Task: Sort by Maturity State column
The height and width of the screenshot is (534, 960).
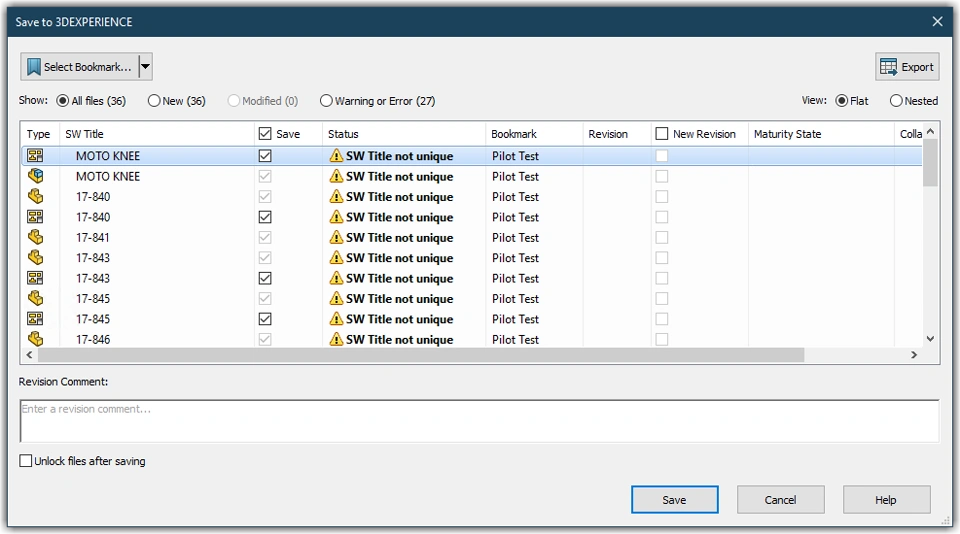Action: click(x=821, y=134)
